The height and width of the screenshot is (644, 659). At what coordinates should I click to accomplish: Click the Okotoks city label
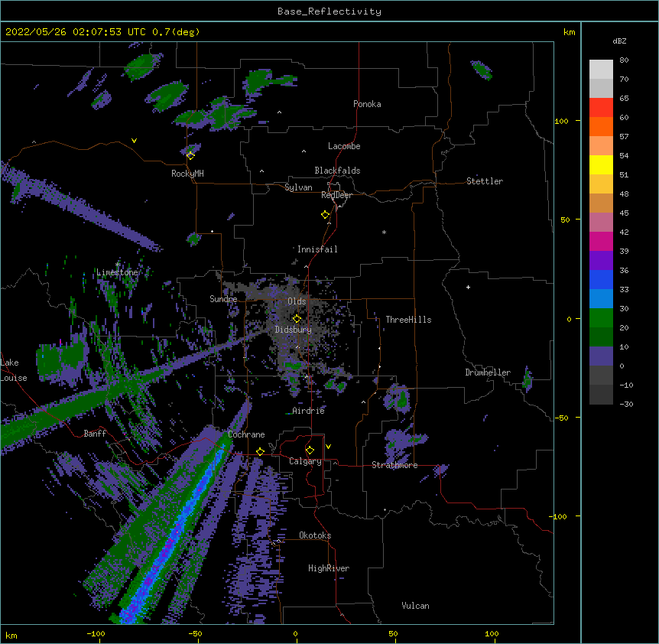coord(315,535)
